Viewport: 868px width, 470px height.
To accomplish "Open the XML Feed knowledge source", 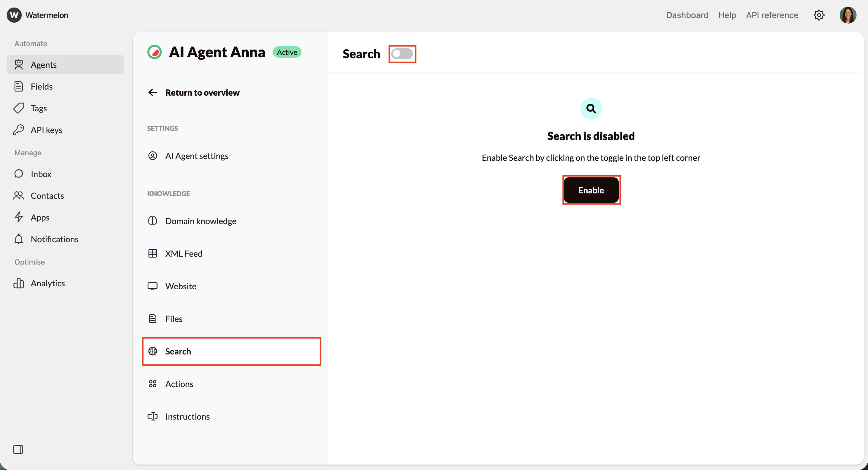I will tap(183, 253).
